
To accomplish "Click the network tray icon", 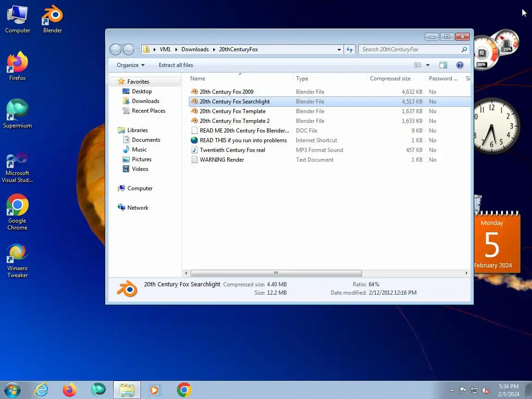I will (474, 390).
